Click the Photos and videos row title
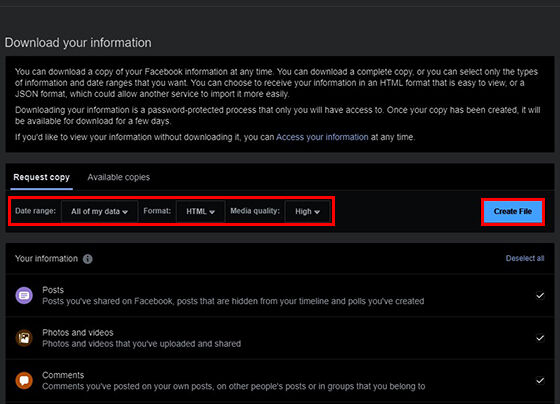 click(78, 333)
